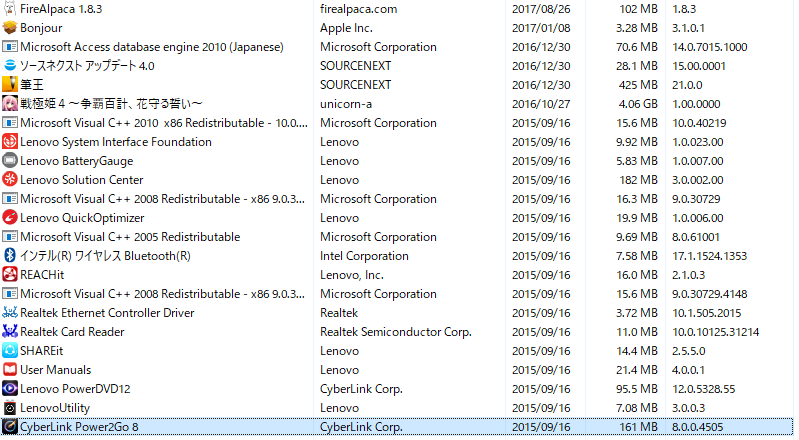Click the Visual C++ 2008 icon in the 16.3 MB row
This screenshot has height=440, width=799.
click(10, 199)
